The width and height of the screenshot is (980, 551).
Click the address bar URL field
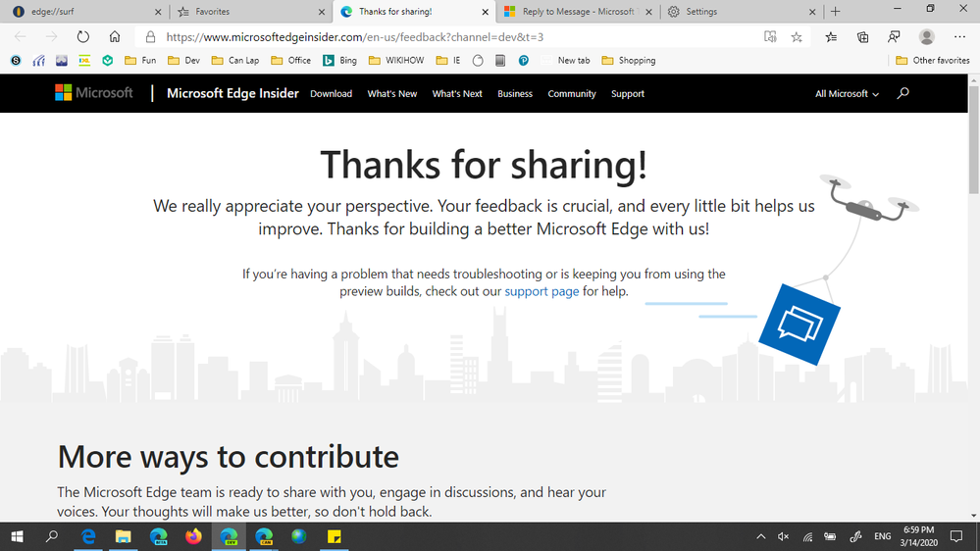(x=354, y=37)
